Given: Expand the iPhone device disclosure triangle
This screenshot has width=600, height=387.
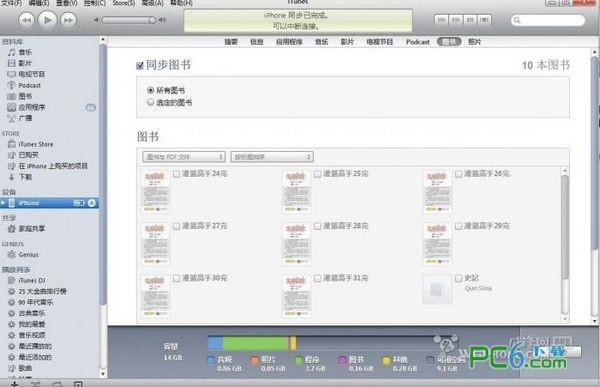Looking at the screenshot, I should (3, 203).
